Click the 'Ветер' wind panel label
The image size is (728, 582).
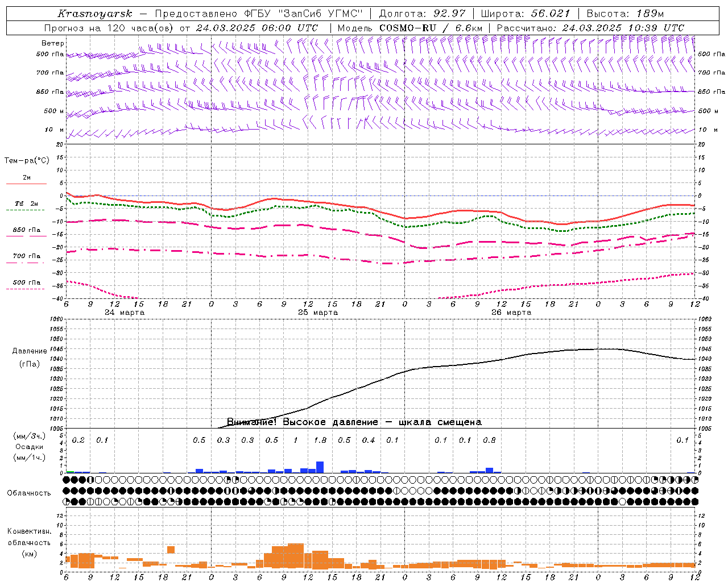pos(53,43)
